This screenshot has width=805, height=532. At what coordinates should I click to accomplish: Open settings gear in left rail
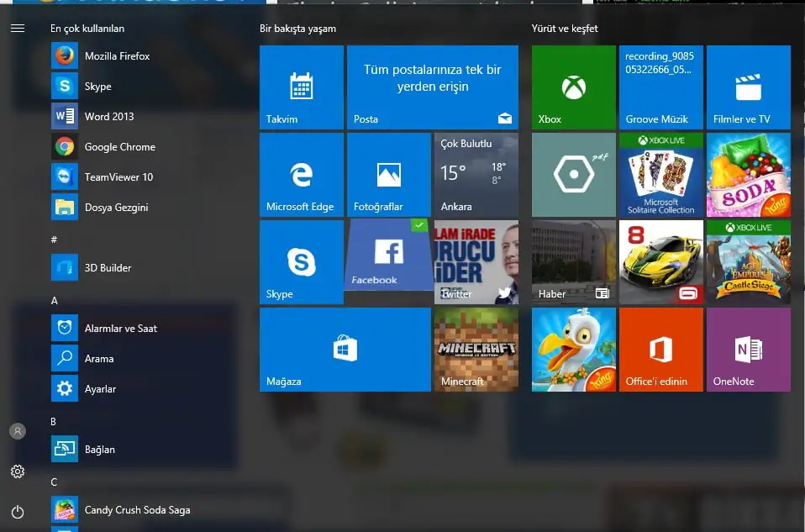tap(18, 471)
